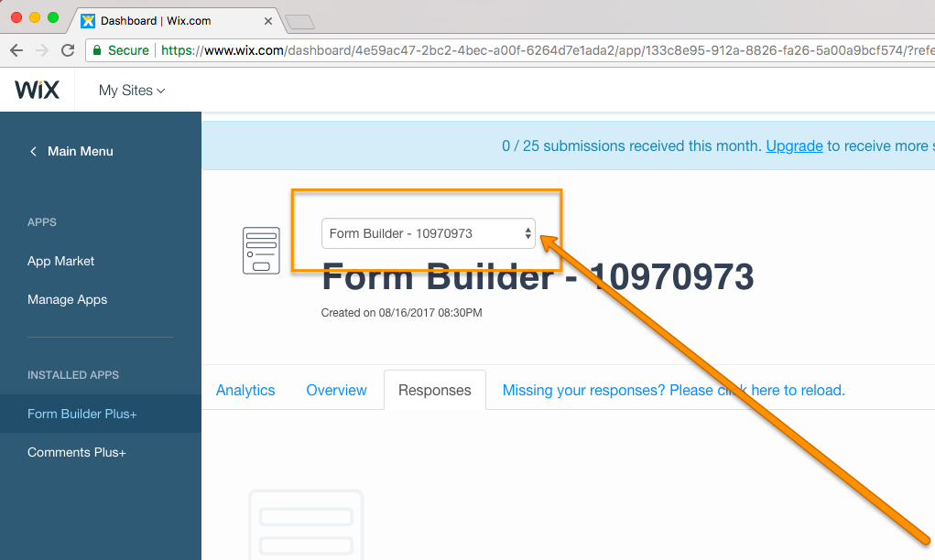Click the green Secure padlock icon
The image size is (935, 560).
tap(97, 50)
